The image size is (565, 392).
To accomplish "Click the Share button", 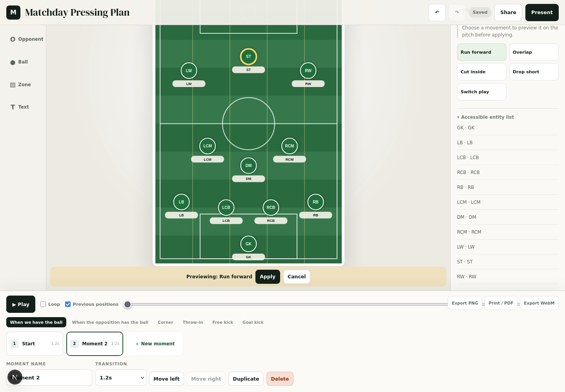I will point(508,13).
